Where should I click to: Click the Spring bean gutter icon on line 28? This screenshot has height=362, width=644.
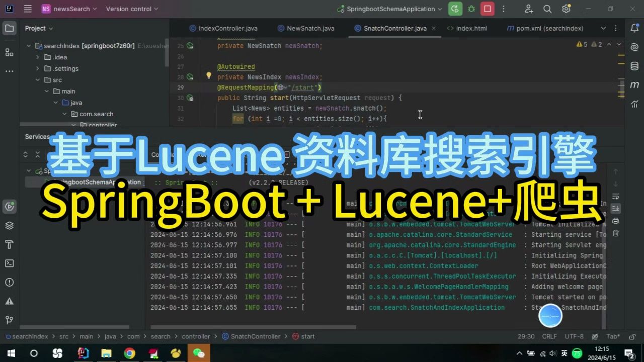pos(190,77)
